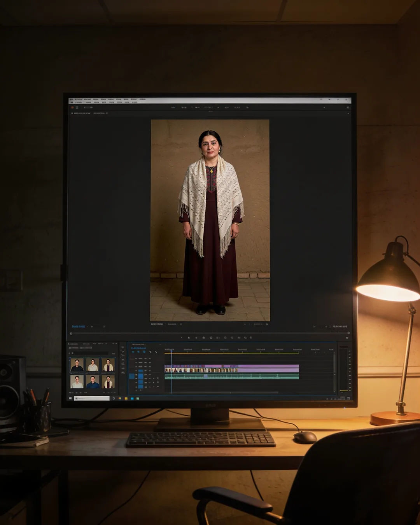Screen dimensions: 420x525
Task: Click the blue timecode in the timeline panel
Action: [x=139, y=348]
